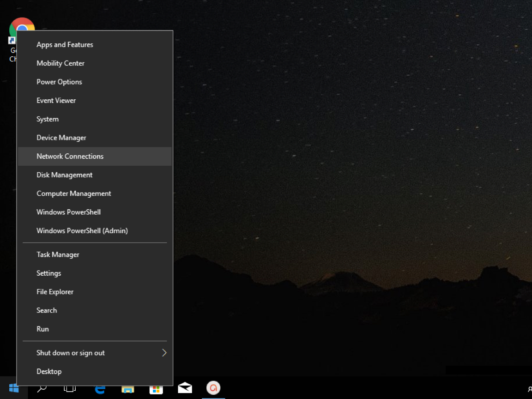
Task: Open Microsoft Store taskbar icon
Action: 156,389
